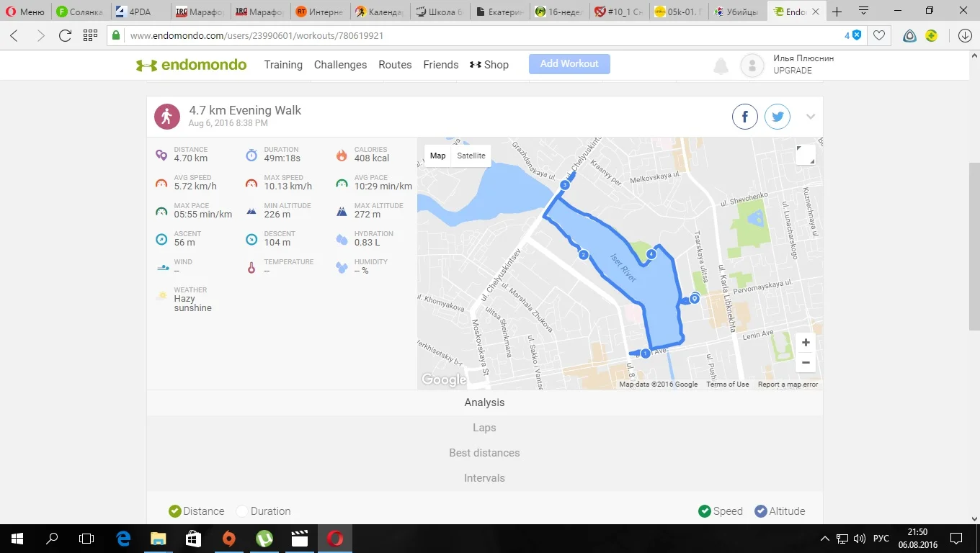Viewport: 980px width, 553px height.
Task: Click the walking sport icon
Action: (167, 117)
